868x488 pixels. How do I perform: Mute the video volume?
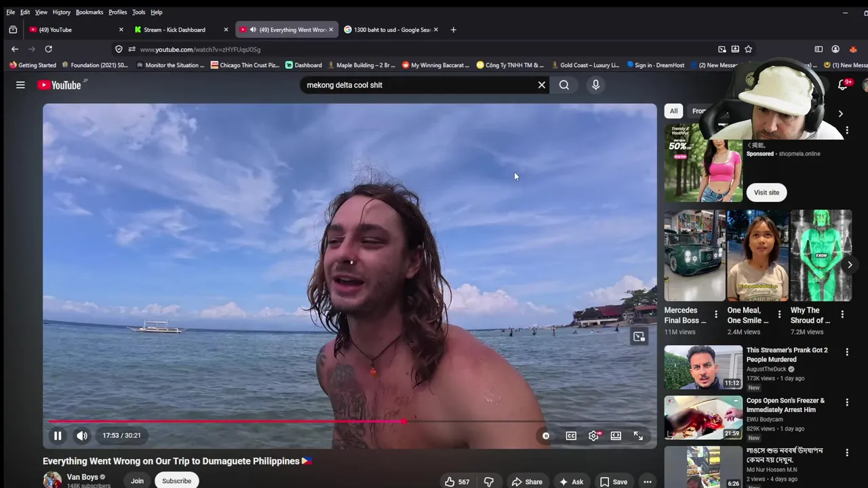coord(82,436)
